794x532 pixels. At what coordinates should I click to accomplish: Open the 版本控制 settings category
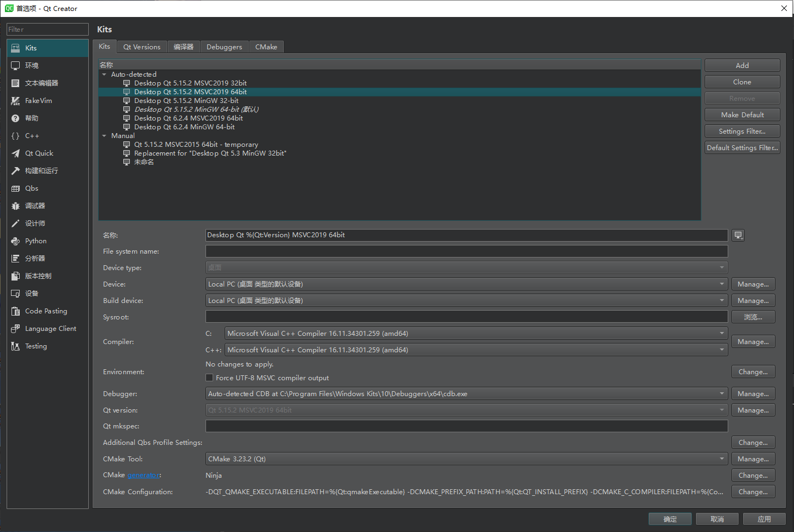point(48,276)
